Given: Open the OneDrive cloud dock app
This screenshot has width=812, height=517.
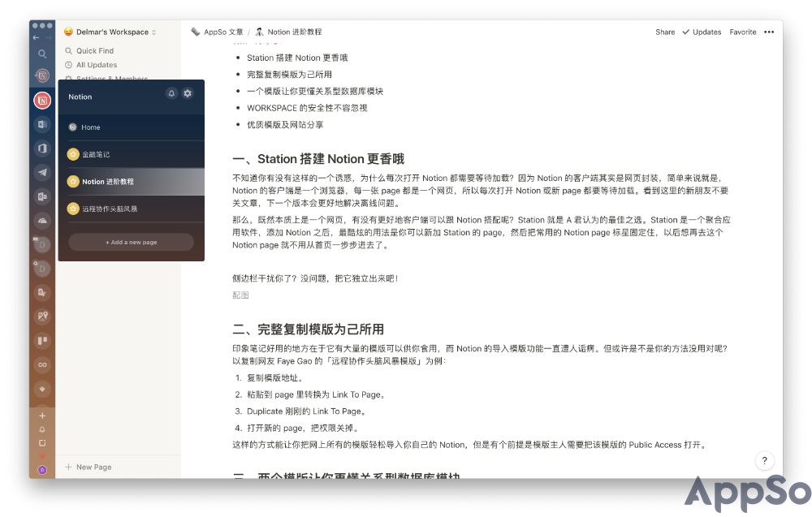Looking at the screenshot, I should click(42, 221).
